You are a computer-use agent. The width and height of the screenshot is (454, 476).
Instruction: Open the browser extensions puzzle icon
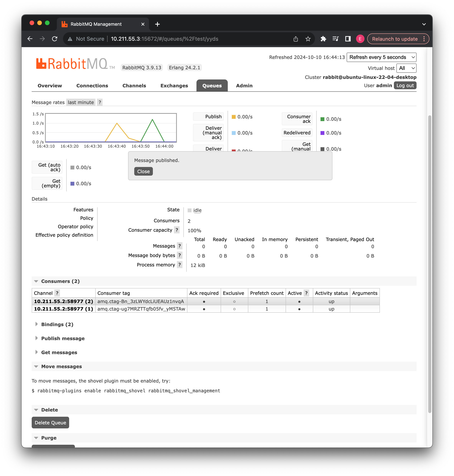click(323, 39)
